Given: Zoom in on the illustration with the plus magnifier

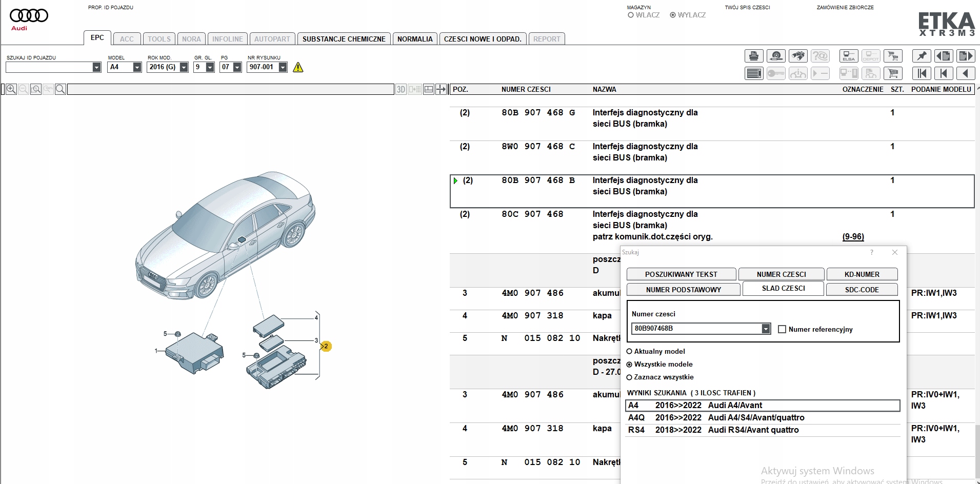Looking at the screenshot, I should tap(11, 89).
